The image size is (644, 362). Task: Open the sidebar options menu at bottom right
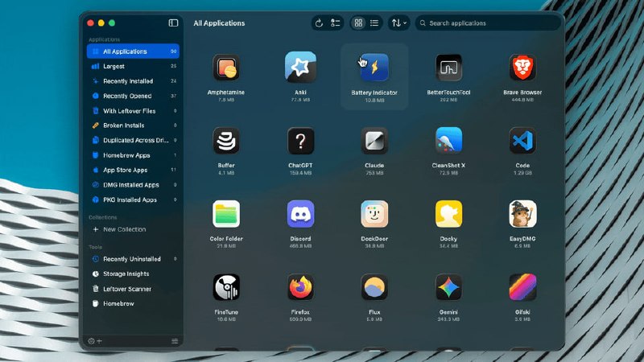(175, 341)
